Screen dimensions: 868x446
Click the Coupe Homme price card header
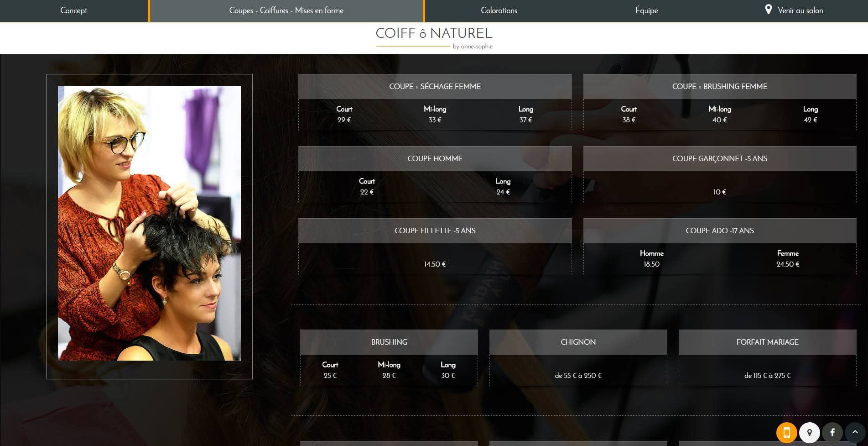[x=435, y=158]
